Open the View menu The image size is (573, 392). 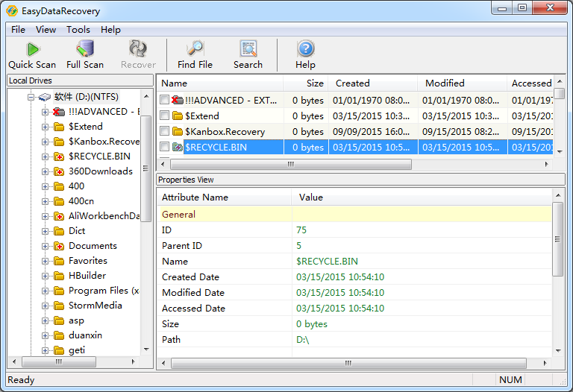click(x=46, y=30)
